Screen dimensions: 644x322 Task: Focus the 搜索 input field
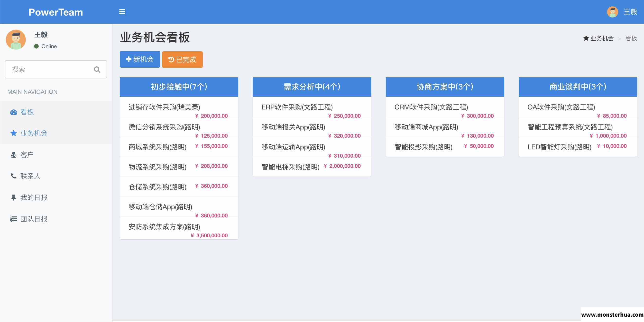point(56,70)
